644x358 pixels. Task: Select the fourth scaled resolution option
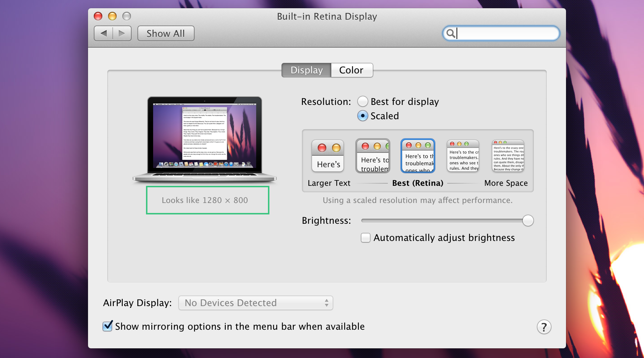(x=463, y=156)
